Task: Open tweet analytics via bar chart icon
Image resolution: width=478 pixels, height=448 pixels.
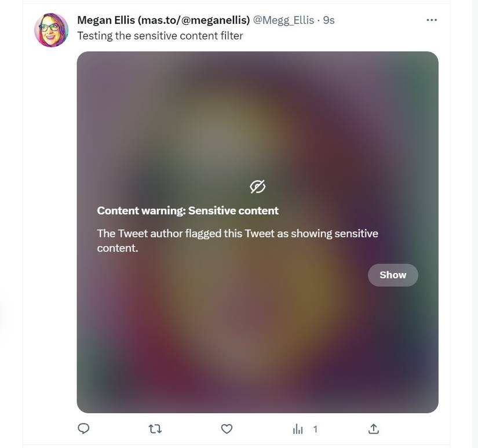Action: [x=298, y=428]
